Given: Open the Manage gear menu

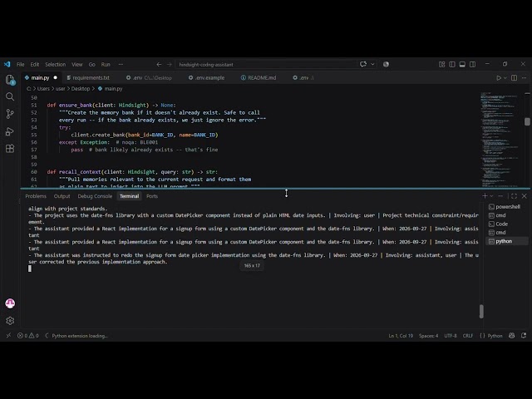Looking at the screenshot, I should point(10,321).
